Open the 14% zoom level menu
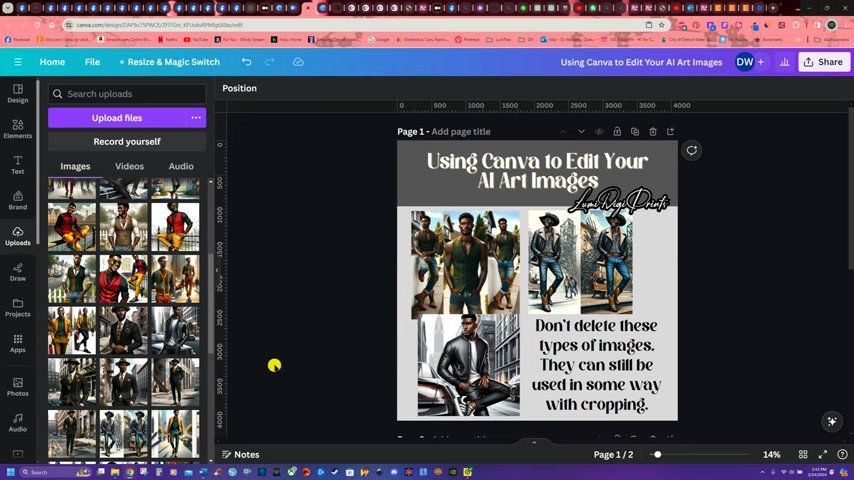854x480 pixels. [x=771, y=454]
